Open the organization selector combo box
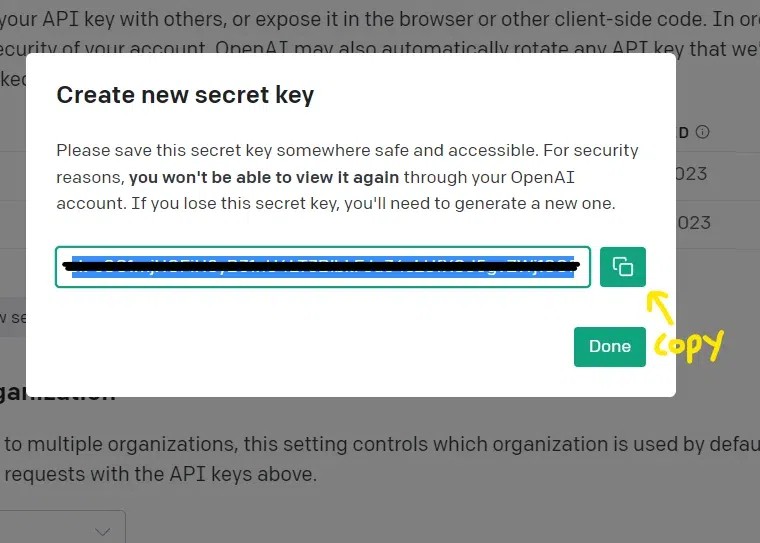Screen dimensions: 760x543 point(60,530)
